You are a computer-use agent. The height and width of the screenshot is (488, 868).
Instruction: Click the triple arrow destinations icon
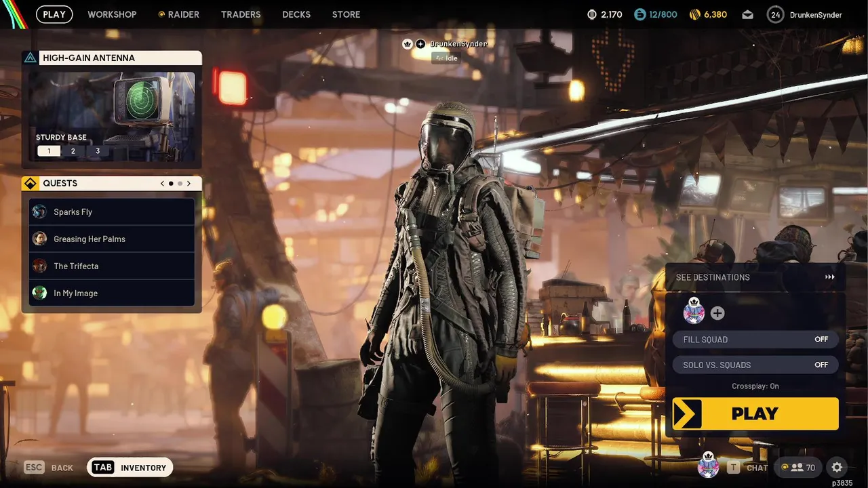coord(830,277)
